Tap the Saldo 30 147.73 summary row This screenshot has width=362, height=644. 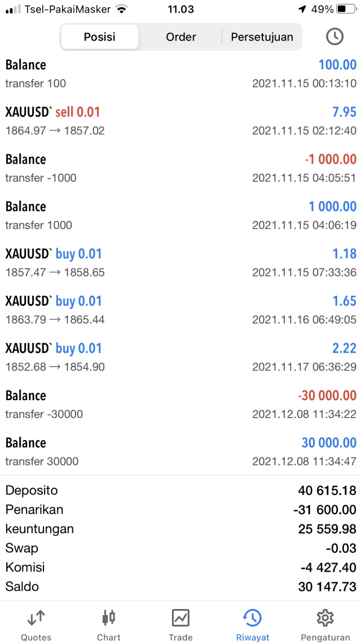pos(181,586)
